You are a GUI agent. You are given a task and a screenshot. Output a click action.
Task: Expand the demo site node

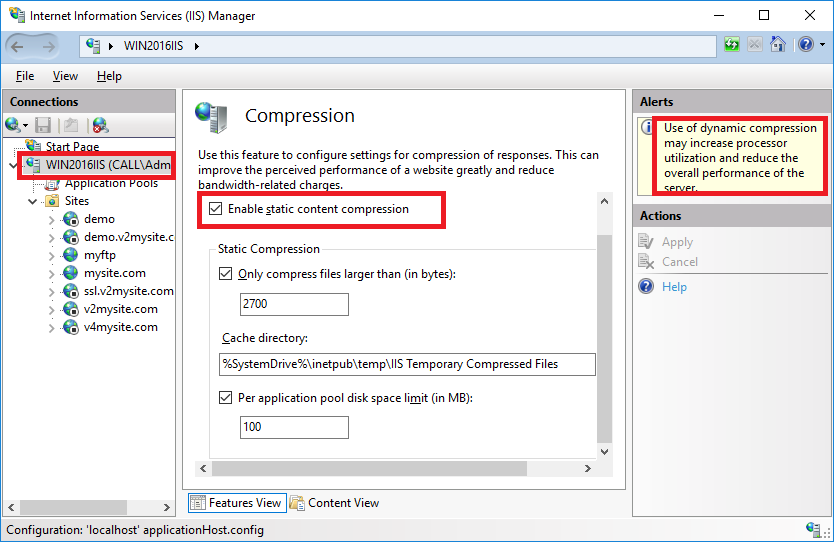pos(52,220)
